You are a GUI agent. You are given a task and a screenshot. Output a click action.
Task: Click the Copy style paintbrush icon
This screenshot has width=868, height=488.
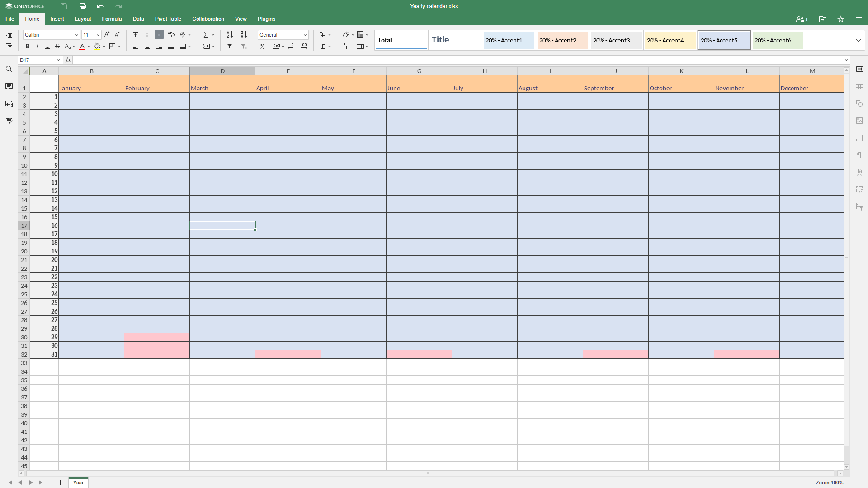(346, 47)
